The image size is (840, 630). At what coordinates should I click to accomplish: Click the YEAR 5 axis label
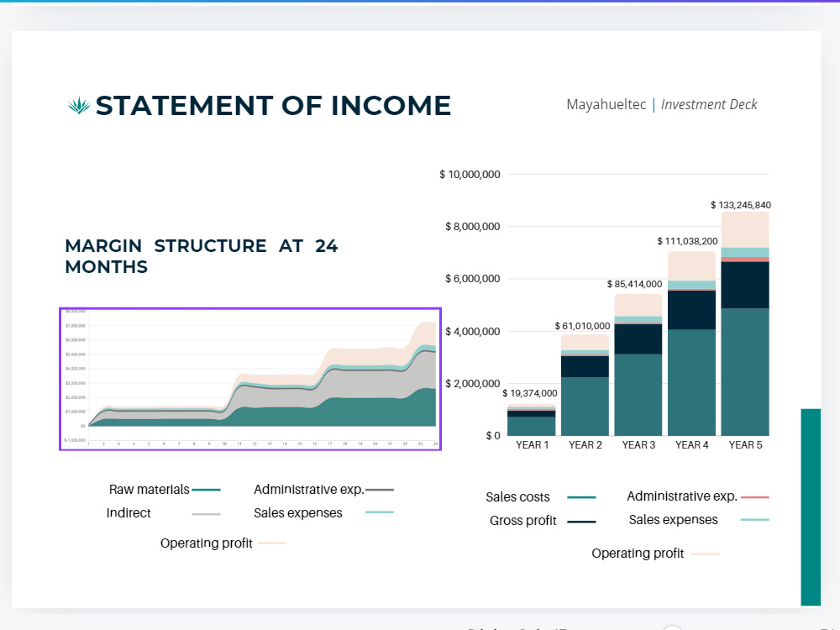[745, 444]
